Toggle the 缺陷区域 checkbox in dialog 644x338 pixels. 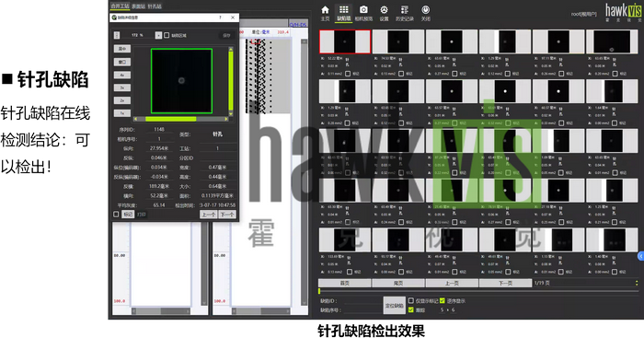[167, 35]
